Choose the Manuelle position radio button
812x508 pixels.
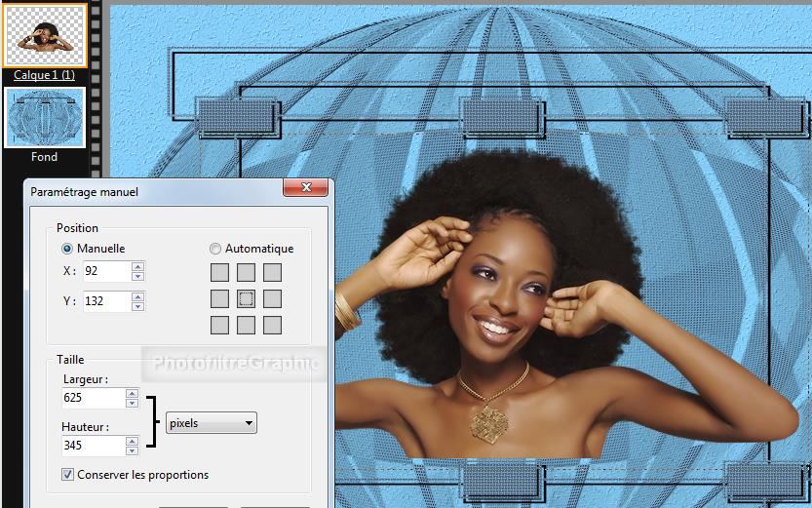(68, 249)
